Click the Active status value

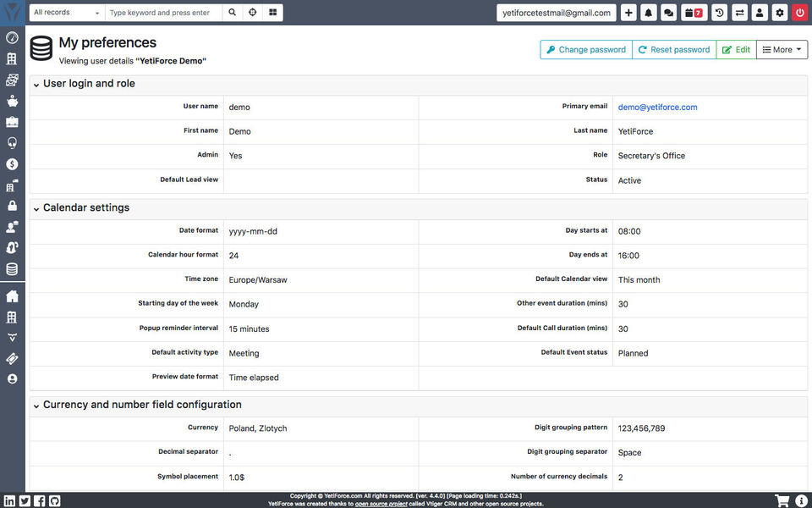point(629,180)
